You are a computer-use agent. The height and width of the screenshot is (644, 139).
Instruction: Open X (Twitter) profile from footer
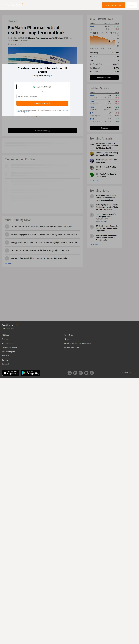point(92,373)
